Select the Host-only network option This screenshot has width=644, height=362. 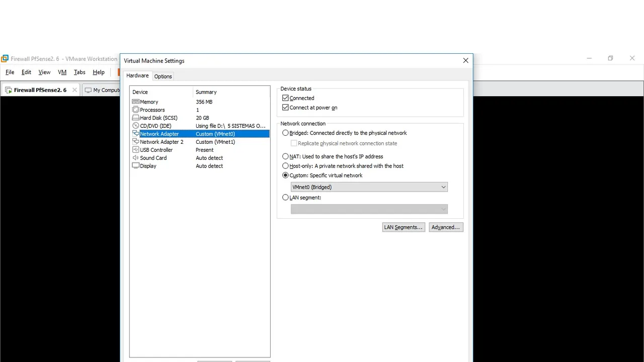pyautogui.click(x=285, y=166)
